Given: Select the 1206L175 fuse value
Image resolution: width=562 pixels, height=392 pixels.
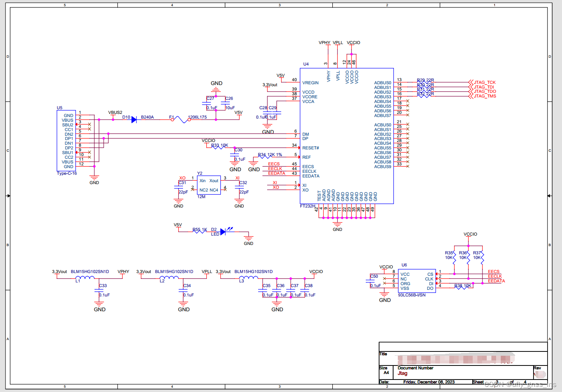Looking at the screenshot, I should (x=197, y=117).
